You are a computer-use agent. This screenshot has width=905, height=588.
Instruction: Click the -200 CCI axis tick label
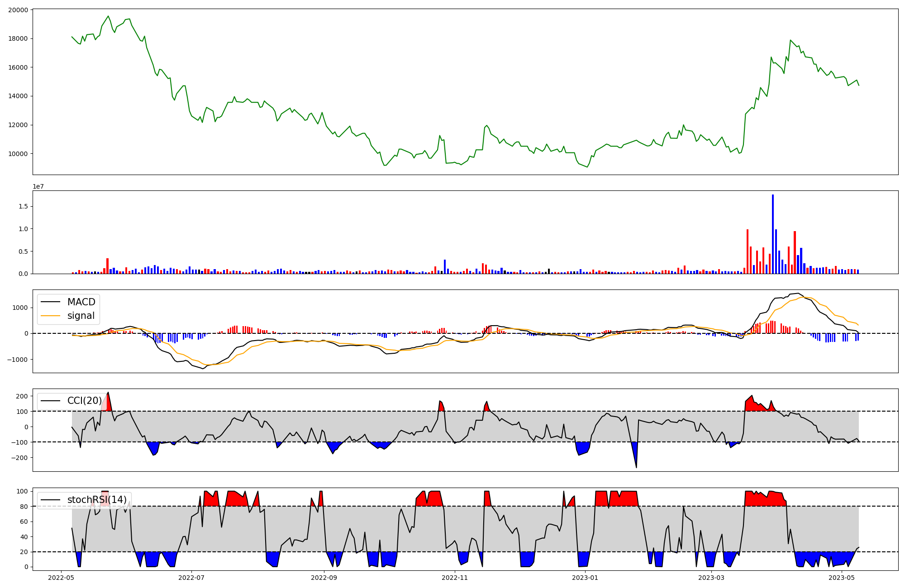coord(20,458)
